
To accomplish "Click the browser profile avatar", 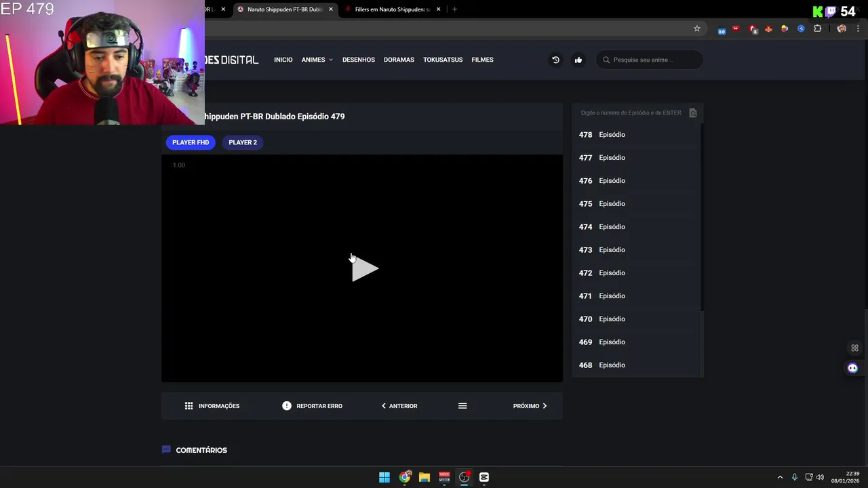I will (842, 28).
